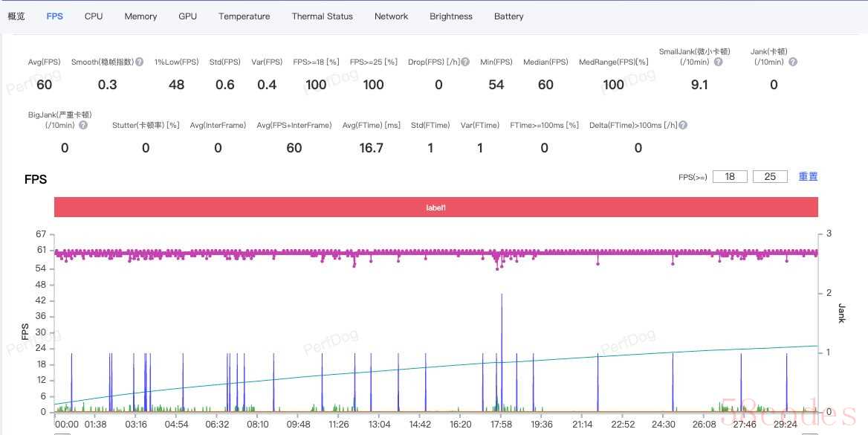Select the FPS tab
The width and height of the screenshot is (868, 435).
click(x=54, y=16)
